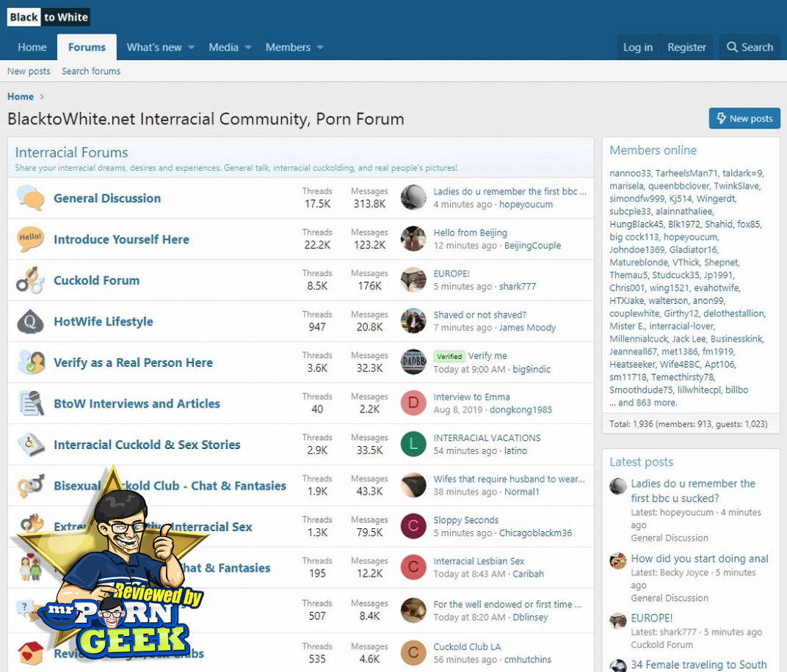The image size is (787, 672).
Task: Open the 'Cuckold Club LA' thread
Action: (x=467, y=647)
